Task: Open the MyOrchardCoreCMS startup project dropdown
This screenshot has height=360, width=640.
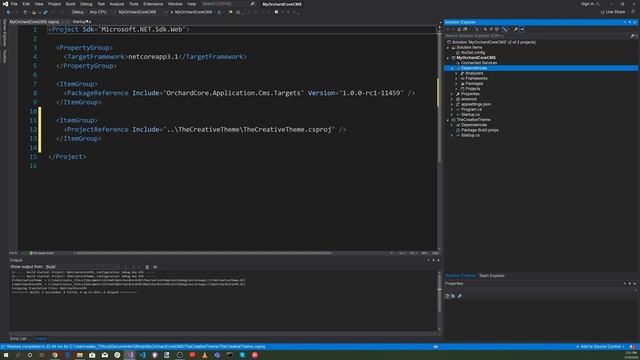Action: (x=140, y=12)
